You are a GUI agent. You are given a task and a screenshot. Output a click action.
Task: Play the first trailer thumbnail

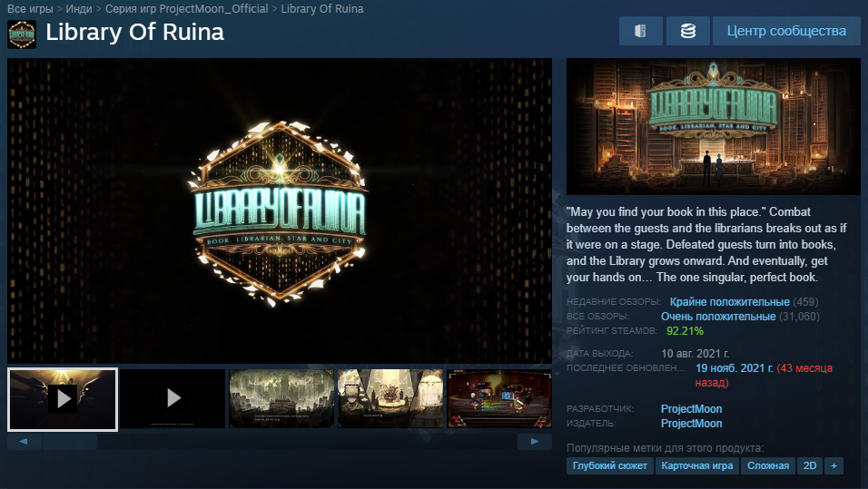[x=63, y=399]
